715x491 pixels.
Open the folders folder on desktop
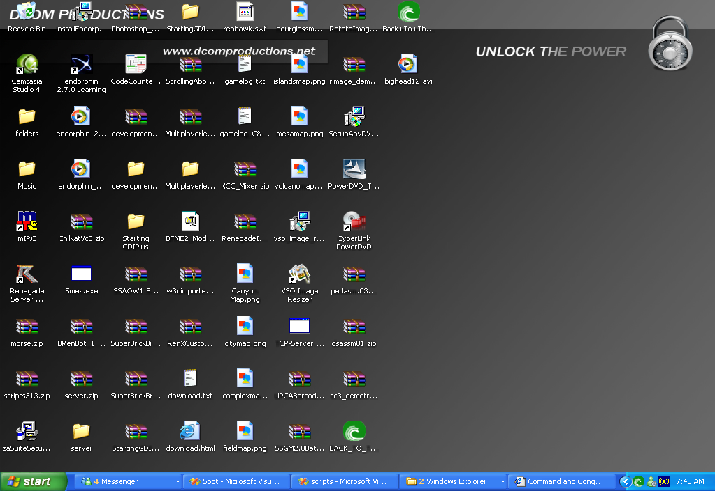[x=27, y=117]
